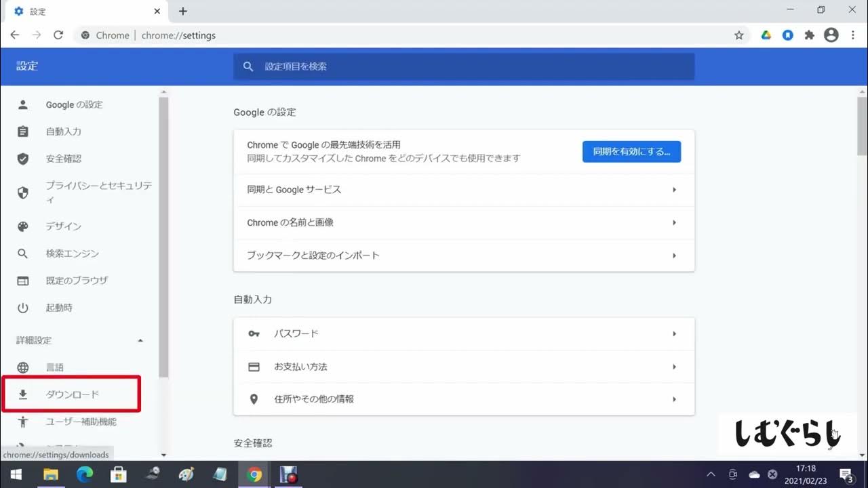Click 同期を有効にする button
The image size is (868, 488).
pos(631,152)
